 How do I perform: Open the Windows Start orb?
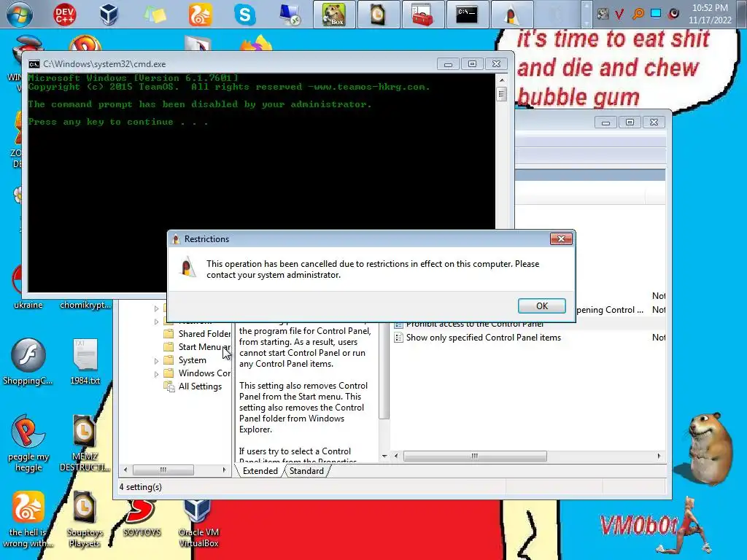point(20,15)
